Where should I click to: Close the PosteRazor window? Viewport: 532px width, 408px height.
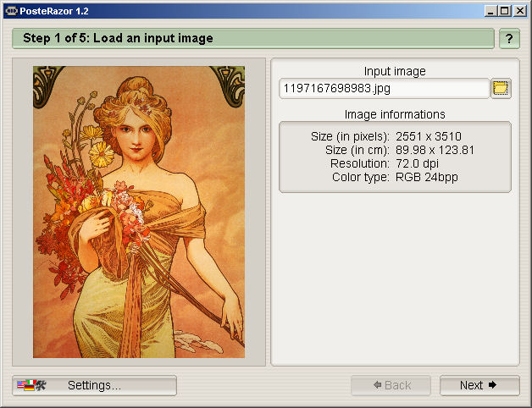(520, 11)
